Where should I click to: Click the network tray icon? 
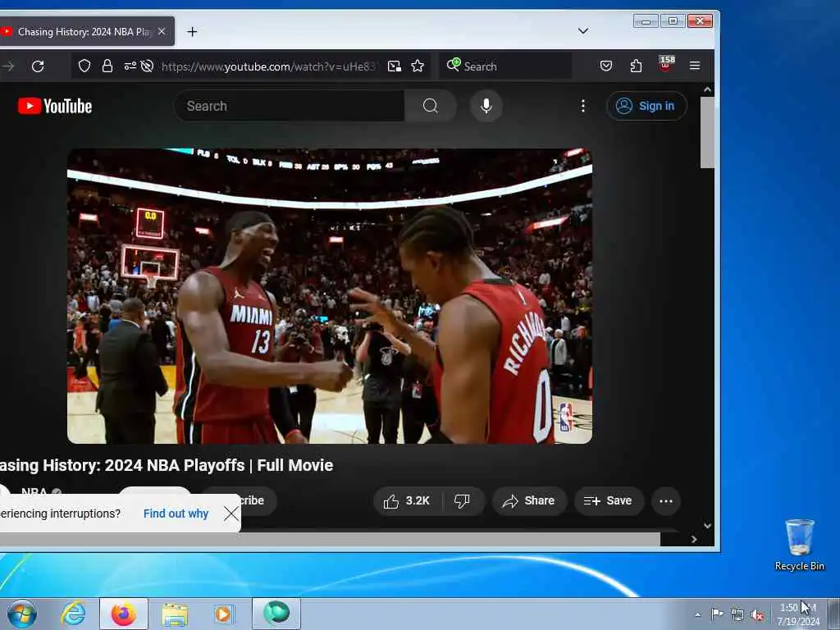737,614
